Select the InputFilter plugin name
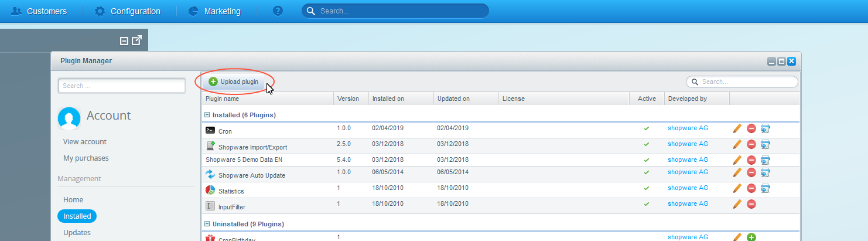The width and height of the screenshot is (868, 241). point(232,207)
